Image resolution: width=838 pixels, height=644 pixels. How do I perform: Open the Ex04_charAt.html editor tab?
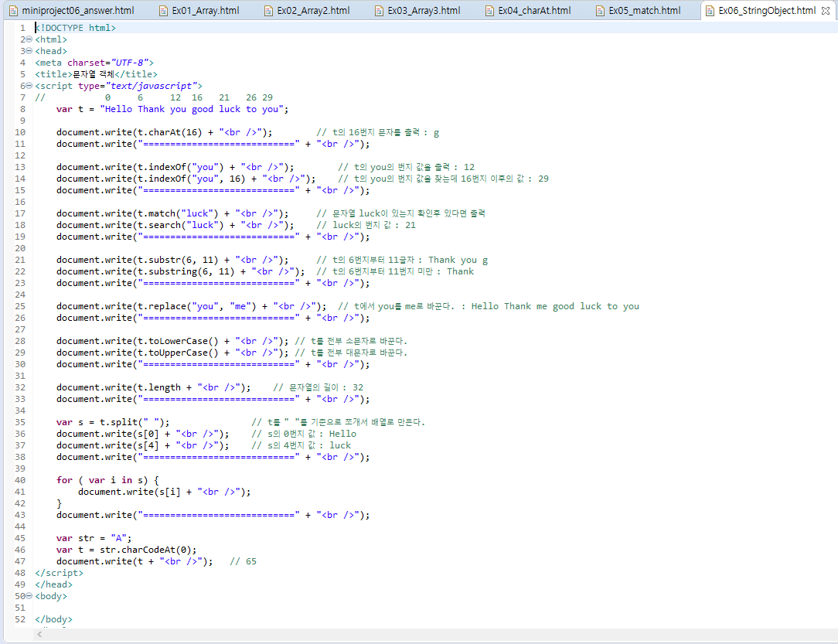pyautogui.click(x=529, y=10)
